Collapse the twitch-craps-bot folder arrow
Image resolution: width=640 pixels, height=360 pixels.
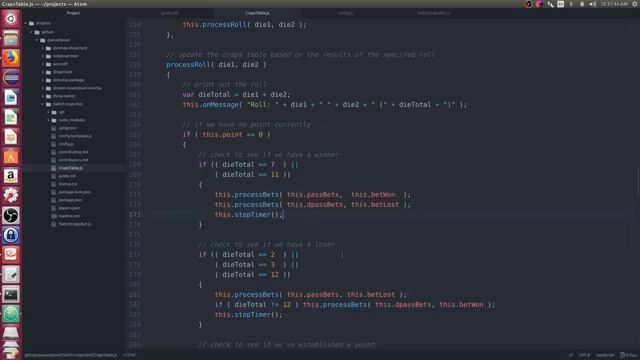[x=43, y=104]
